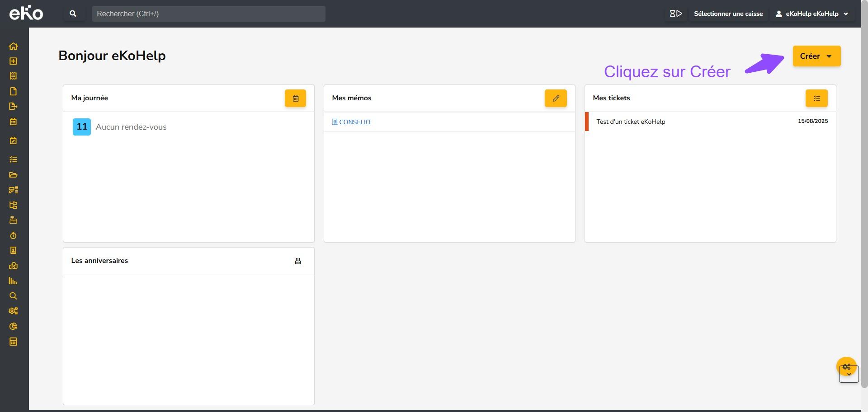Open the Test d'un ticket eKoHelp ticket

click(631, 122)
